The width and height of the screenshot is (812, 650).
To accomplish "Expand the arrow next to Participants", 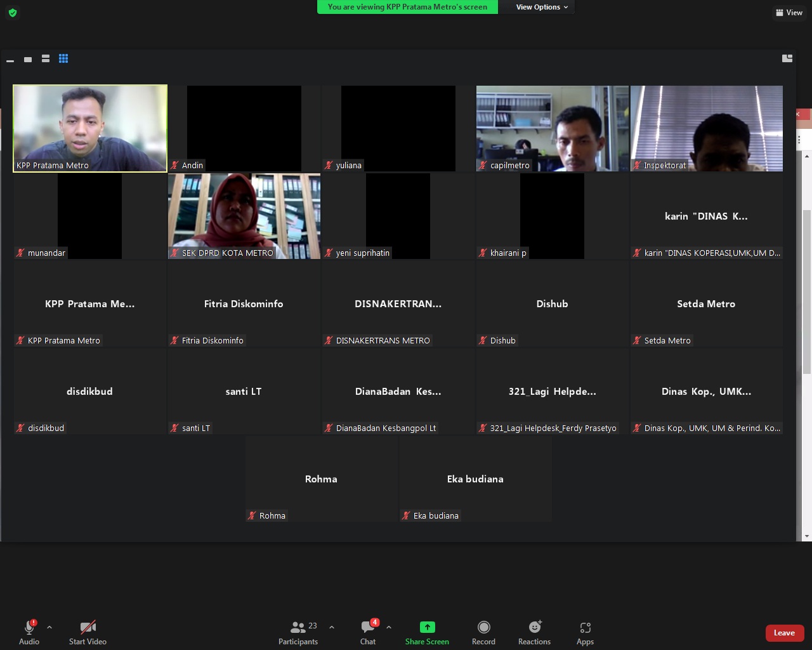I will pyautogui.click(x=332, y=627).
